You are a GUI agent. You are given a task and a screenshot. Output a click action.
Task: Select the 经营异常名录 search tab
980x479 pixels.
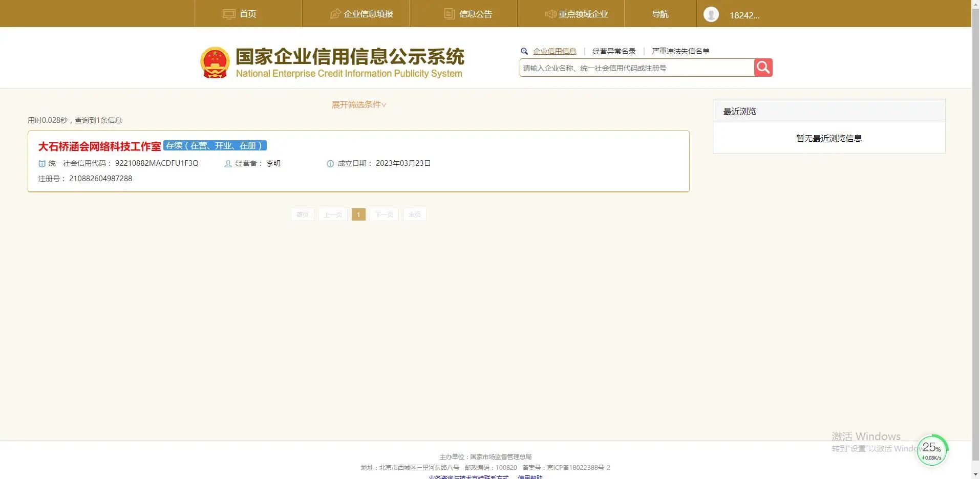point(614,51)
